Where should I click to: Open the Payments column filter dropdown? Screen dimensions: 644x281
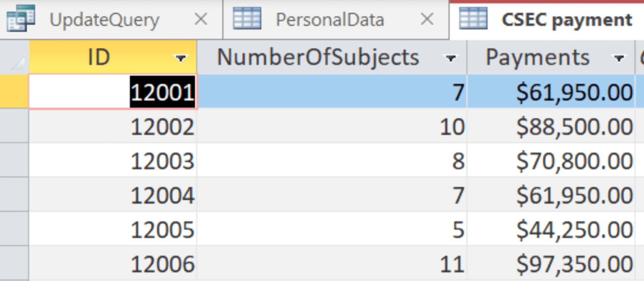[619, 58]
